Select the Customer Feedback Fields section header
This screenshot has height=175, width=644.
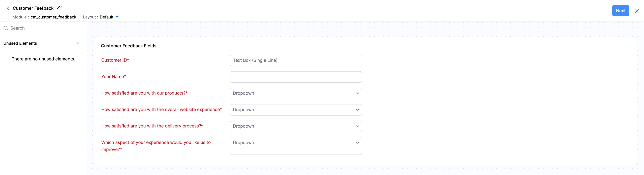pyautogui.click(x=128, y=46)
